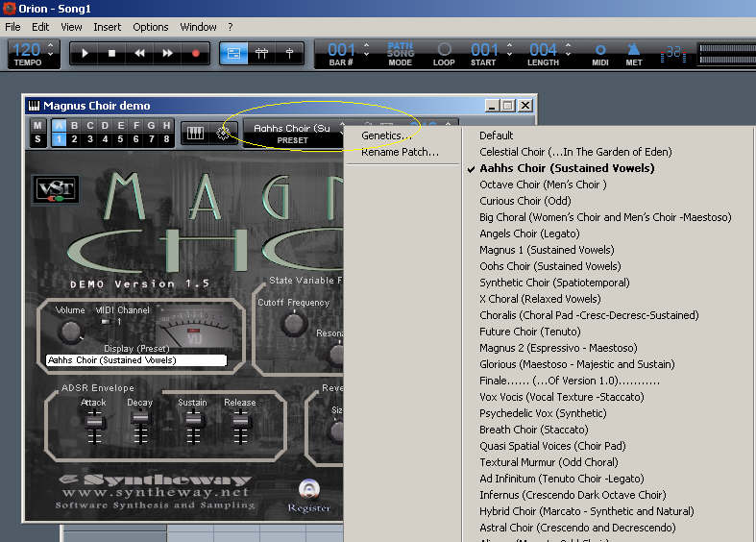This screenshot has width=756, height=542.
Task: Start playback with the Play button
Action: 85,53
